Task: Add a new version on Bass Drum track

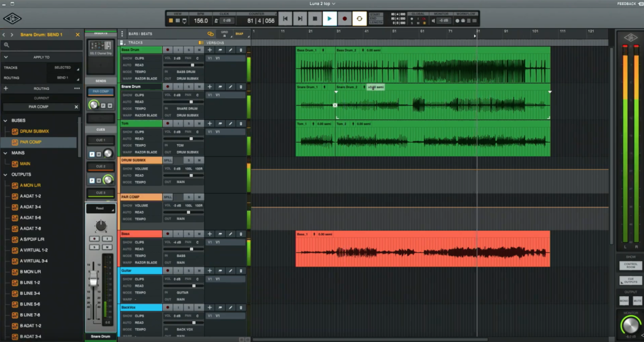Action: pyautogui.click(x=209, y=50)
